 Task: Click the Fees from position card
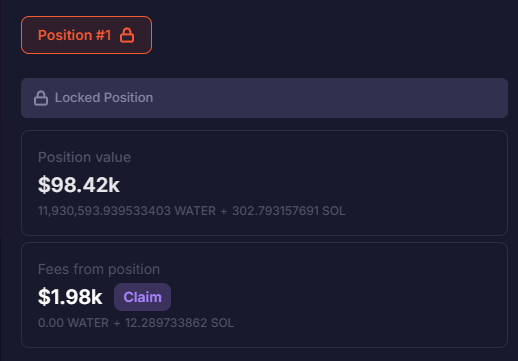[x=264, y=295]
